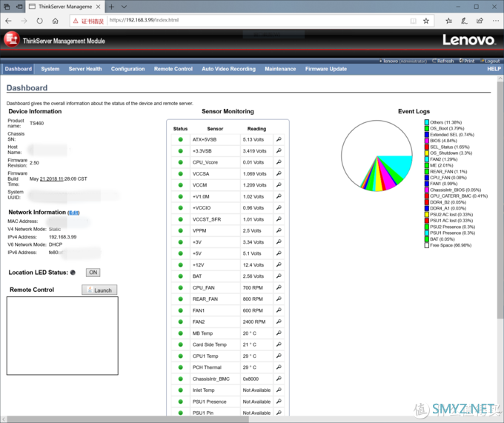Open browser settings and more menu
Image resolution: width=504 pixels, height=423 pixels.
point(495,21)
